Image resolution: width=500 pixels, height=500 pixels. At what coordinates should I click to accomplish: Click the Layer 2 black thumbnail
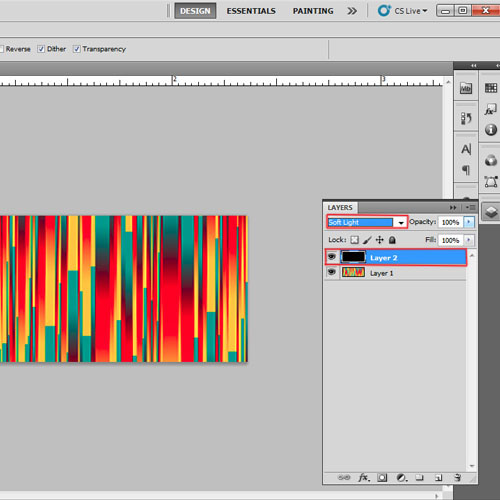pos(353,257)
